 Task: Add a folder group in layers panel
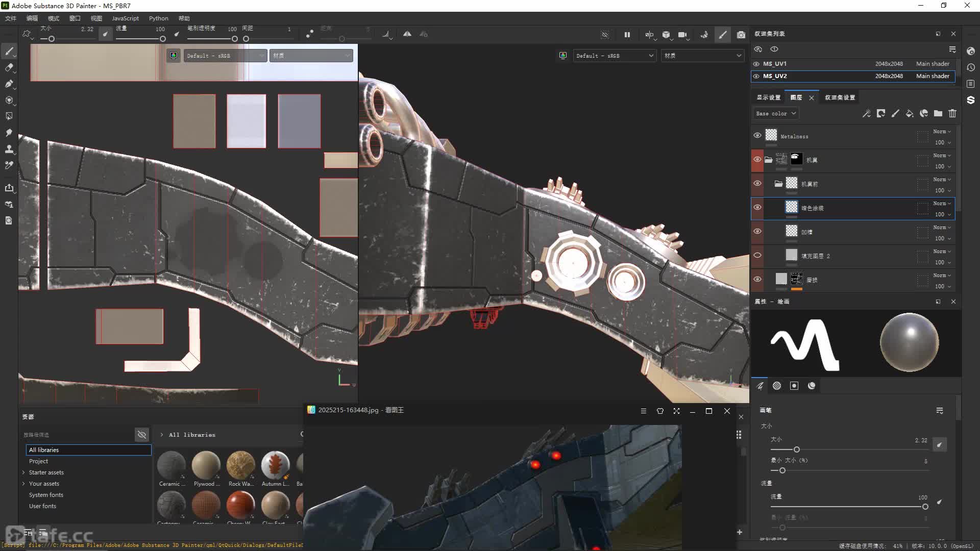pyautogui.click(x=938, y=113)
